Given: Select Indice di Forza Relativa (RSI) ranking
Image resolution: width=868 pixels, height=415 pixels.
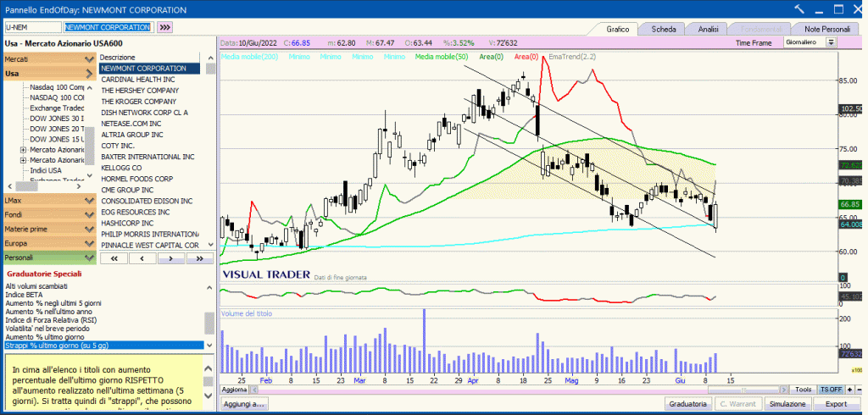Looking at the screenshot, I should 53,320.
